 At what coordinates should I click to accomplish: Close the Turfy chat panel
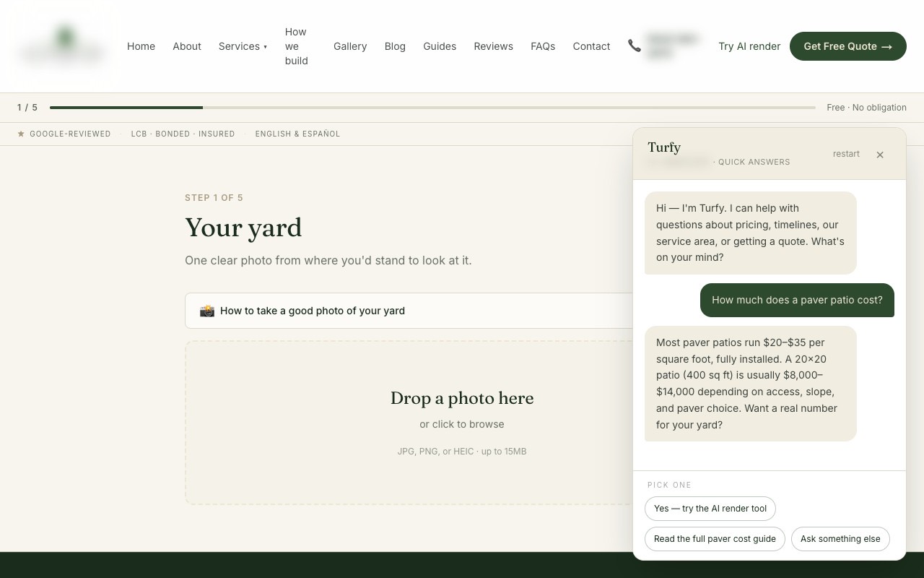click(x=880, y=155)
